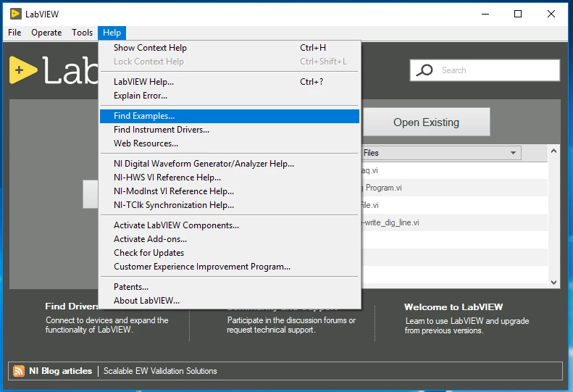Viewport: 573px width, 392px height.
Task: Open NI-HWS VI Reference Help...
Action: pos(230,178)
